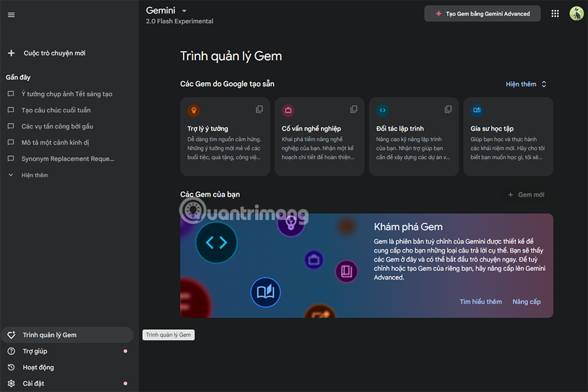Click the book icon on Gia sư học tập
The height and width of the screenshot is (392, 588).
click(477, 110)
